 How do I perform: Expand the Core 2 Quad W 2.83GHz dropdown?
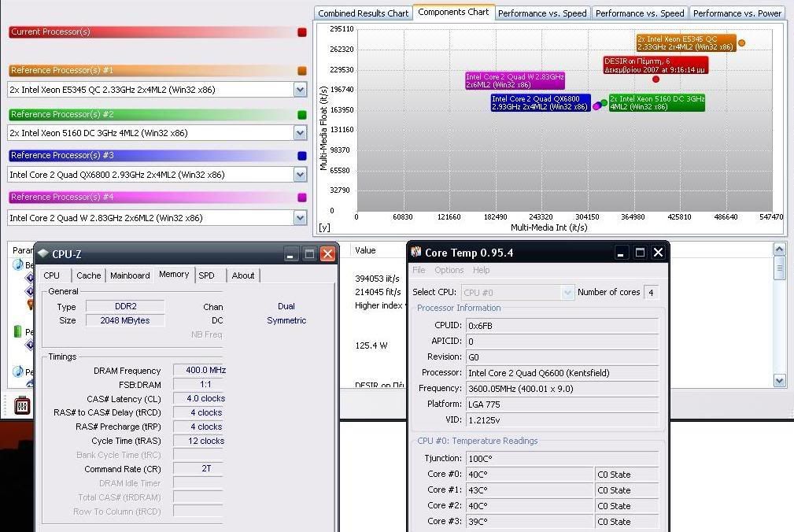(x=300, y=217)
